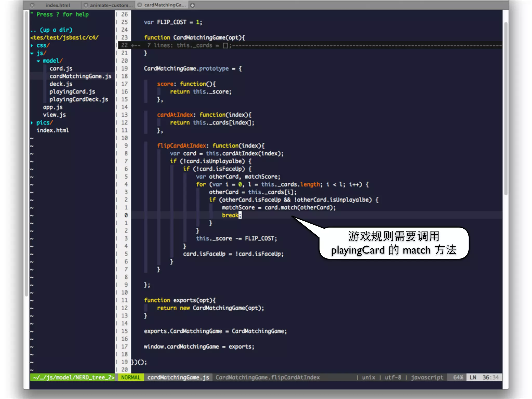Click the utf-8 encoding indicator

(393, 377)
